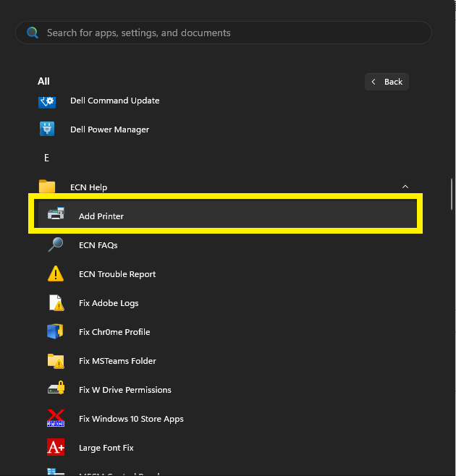Click the Fix W Drive Permissions lock icon

56,388
